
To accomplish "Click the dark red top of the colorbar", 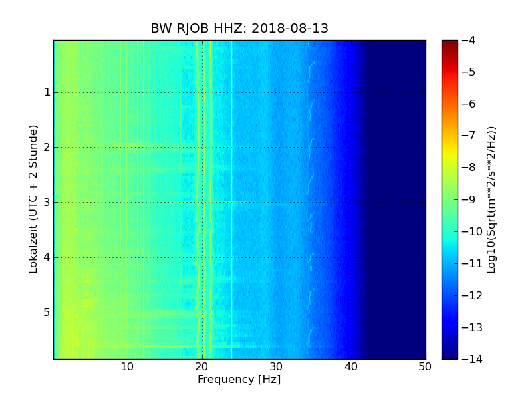I will click(450, 44).
